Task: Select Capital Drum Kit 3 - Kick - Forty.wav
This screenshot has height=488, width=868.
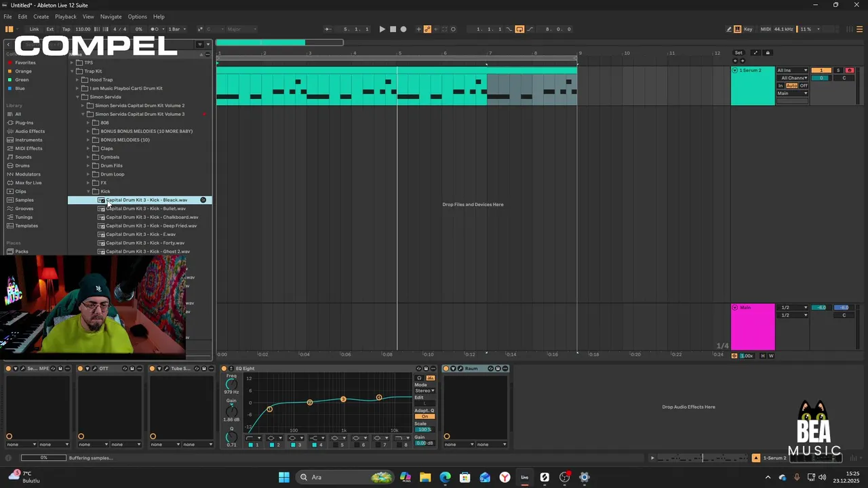Action: pyautogui.click(x=145, y=243)
